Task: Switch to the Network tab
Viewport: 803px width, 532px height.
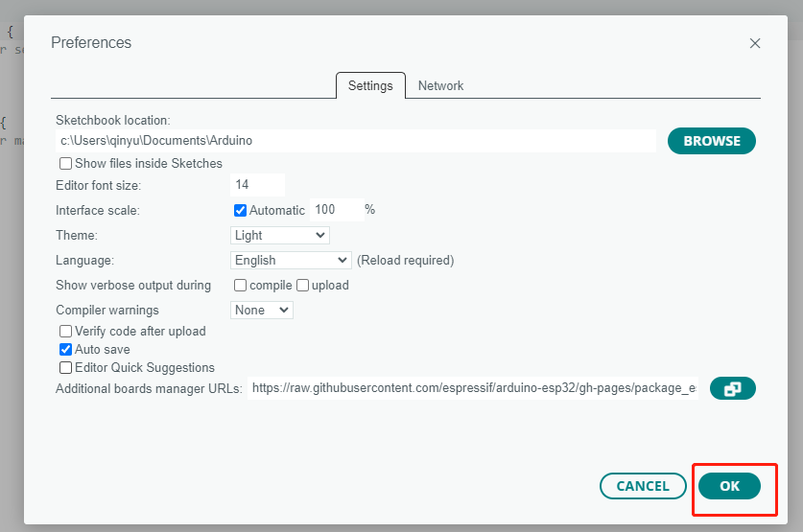Action: [x=440, y=85]
